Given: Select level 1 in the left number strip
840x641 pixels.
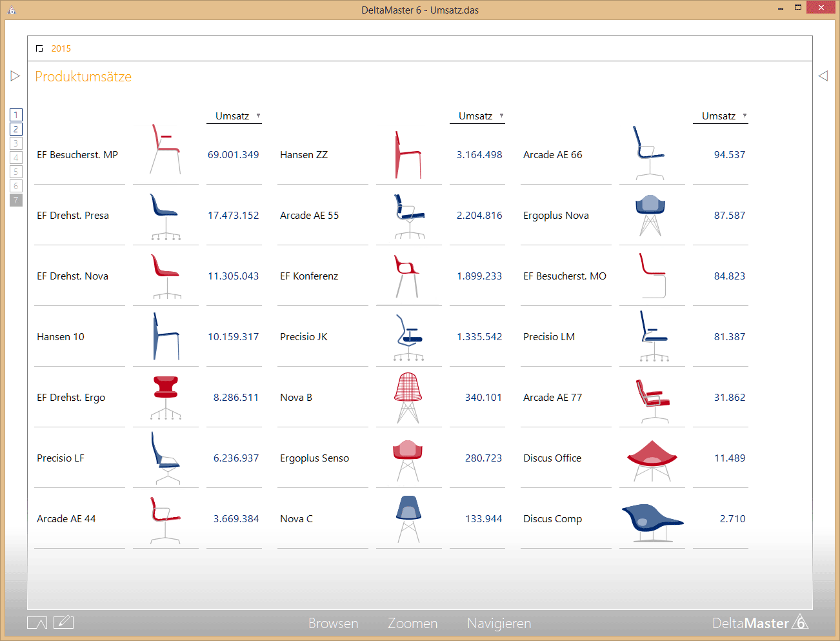Looking at the screenshot, I should click(x=16, y=115).
